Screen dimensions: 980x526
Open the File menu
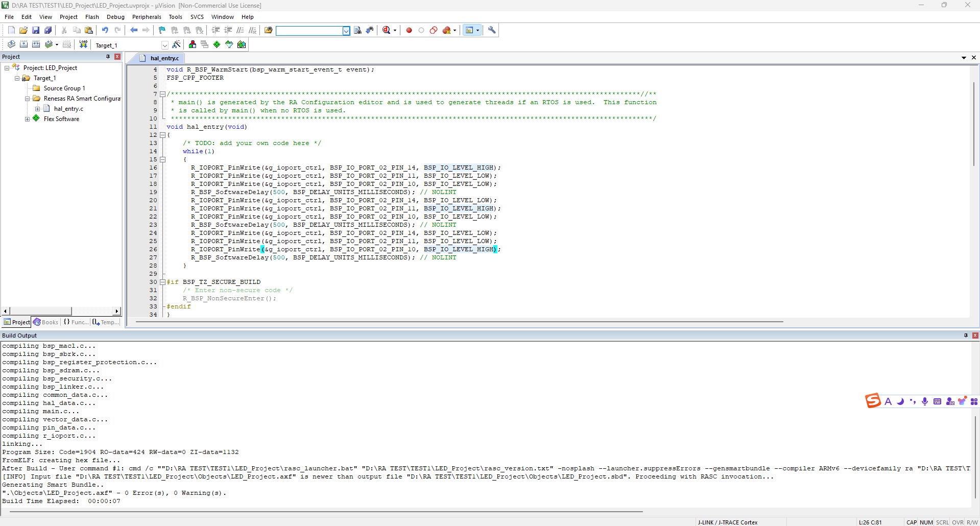pyautogui.click(x=9, y=17)
